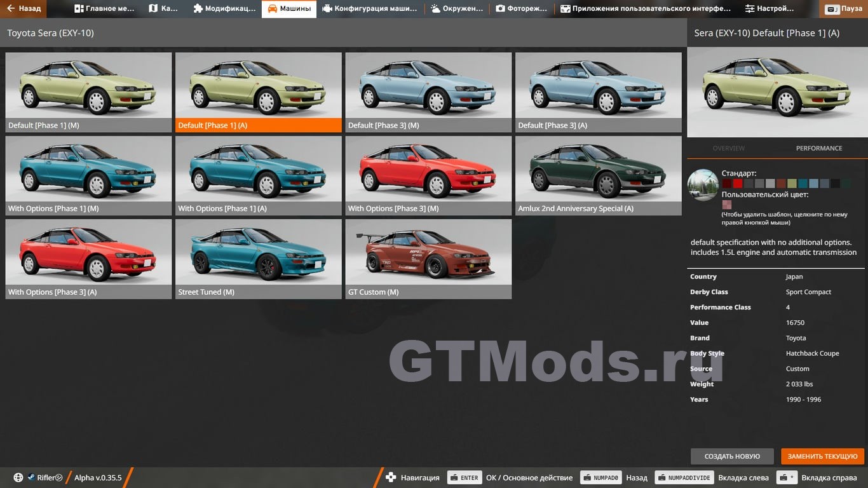The width and height of the screenshot is (868, 488).
Task: Switch to the OVERVIEW tab
Action: click(x=728, y=148)
